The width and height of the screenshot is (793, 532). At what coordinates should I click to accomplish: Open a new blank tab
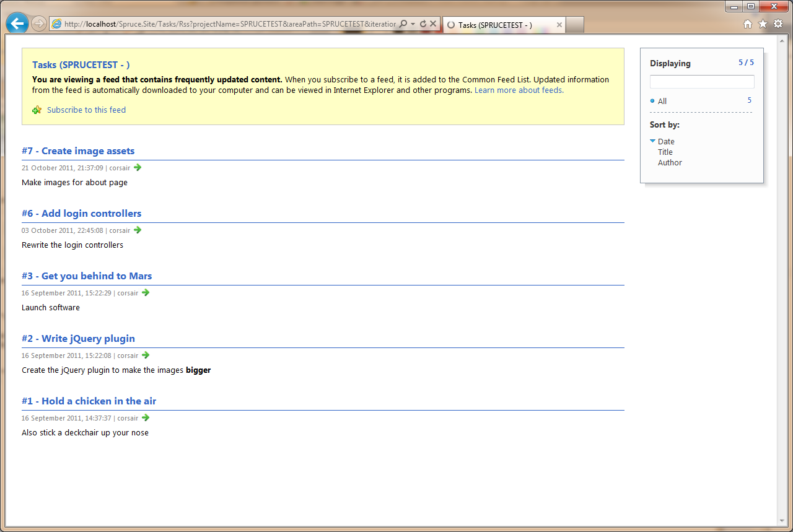pyautogui.click(x=575, y=25)
